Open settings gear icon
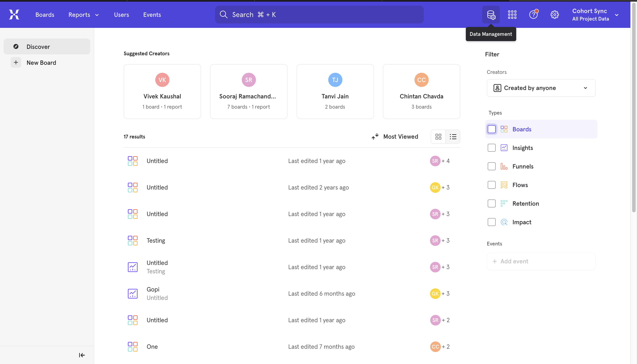Image resolution: width=637 pixels, height=364 pixels. (554, 15)
